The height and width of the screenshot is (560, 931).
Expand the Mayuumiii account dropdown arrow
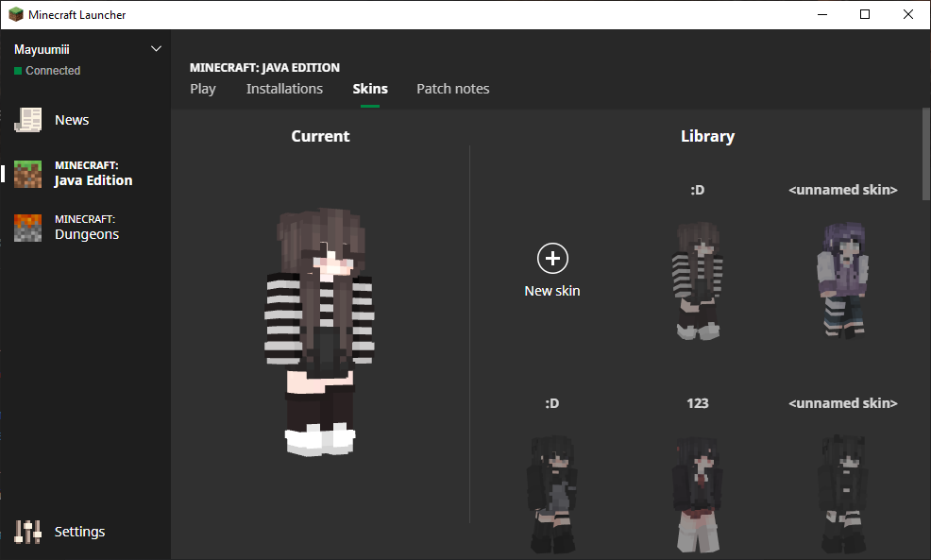[x=156, y=49]
